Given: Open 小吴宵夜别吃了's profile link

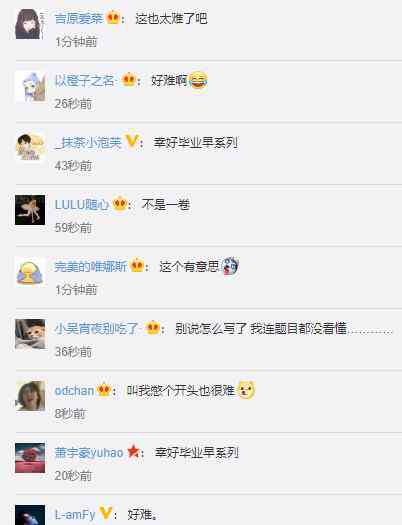Looking at the screenshot, I should 96,328.
